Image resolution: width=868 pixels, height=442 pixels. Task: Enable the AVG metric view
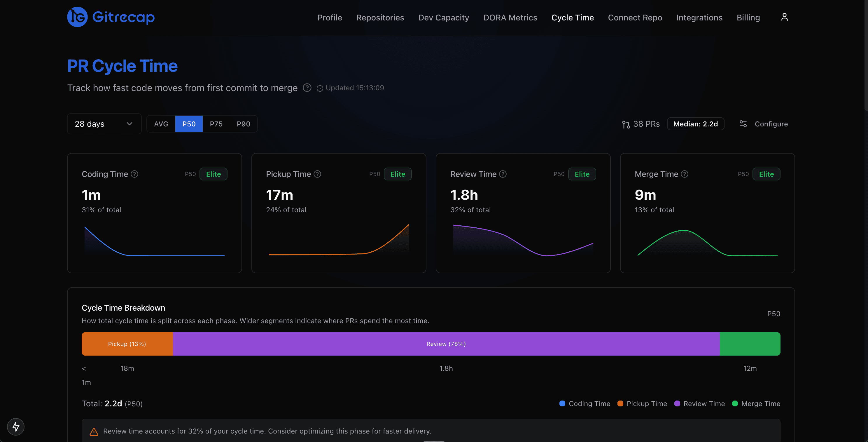point(161,124)
